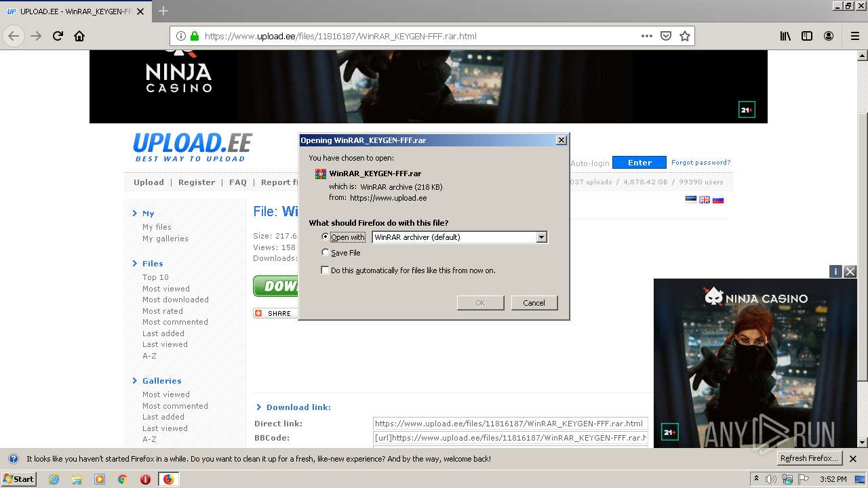This screenshot has width=868, height=488.
Task: Open My galleries link
Action: 165,239
